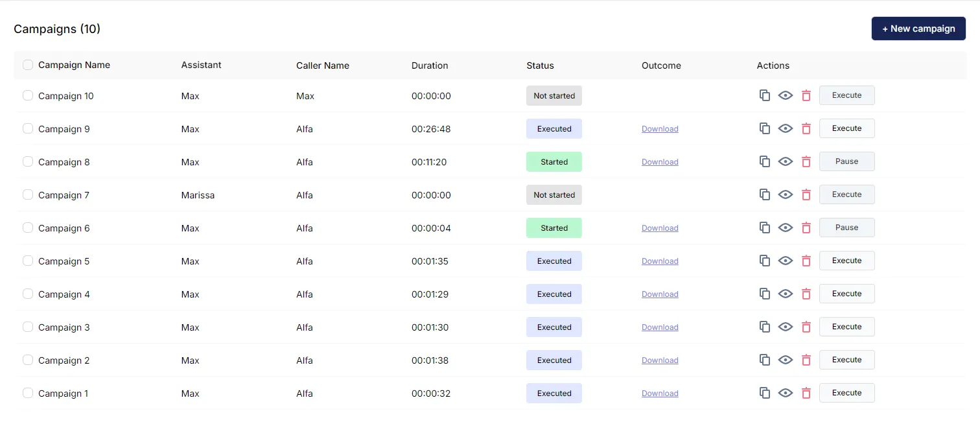Pause Campaign 8
The image size is (980, 422).
846,161
